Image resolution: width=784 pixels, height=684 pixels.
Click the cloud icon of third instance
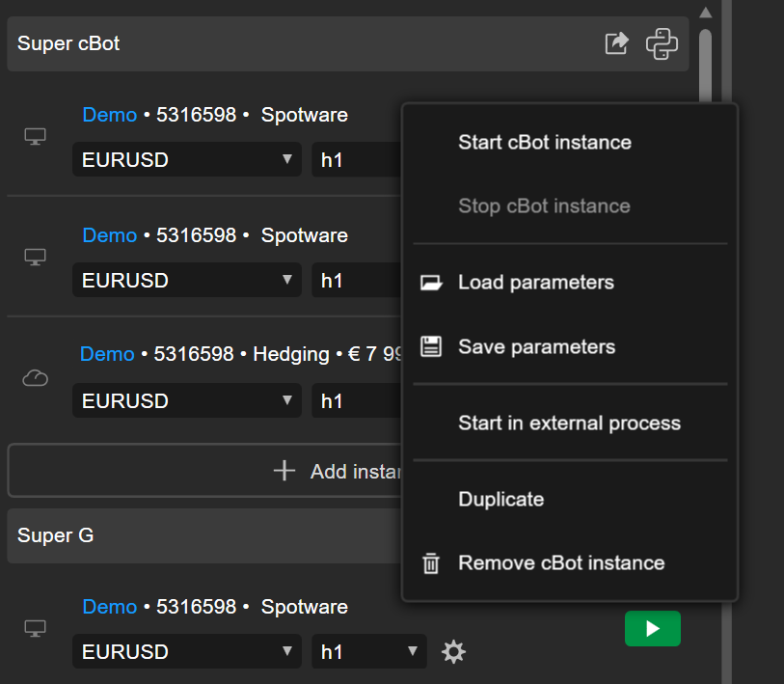[x=35, y=379]
